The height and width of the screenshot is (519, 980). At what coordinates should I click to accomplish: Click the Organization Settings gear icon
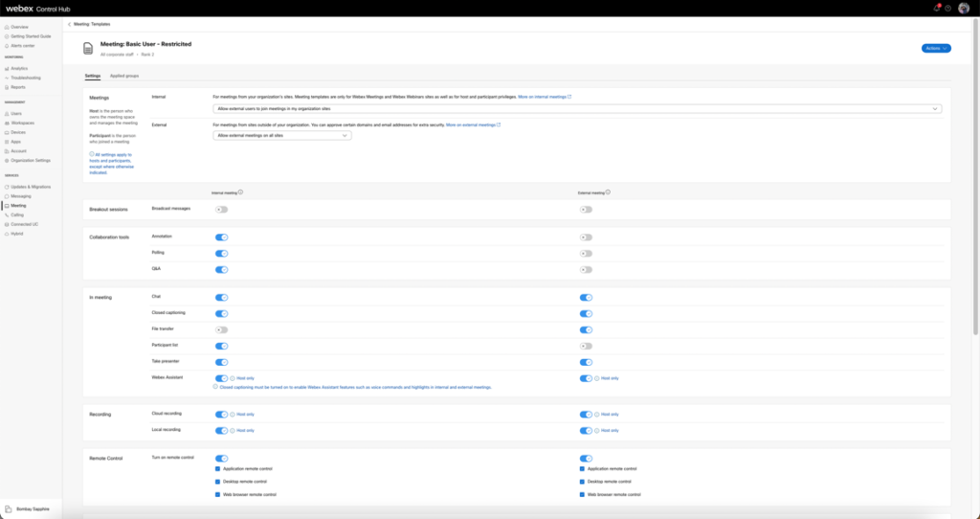coord(7,161)
